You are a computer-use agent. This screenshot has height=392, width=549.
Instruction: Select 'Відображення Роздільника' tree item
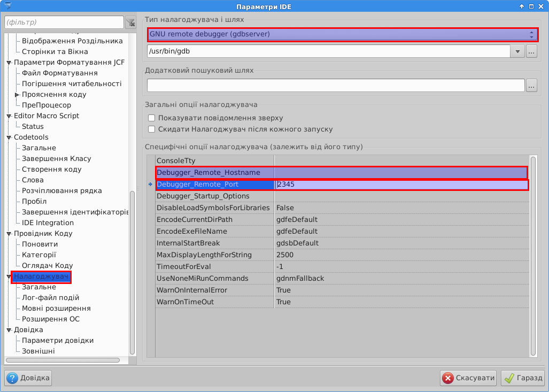(x=72, y=41)
